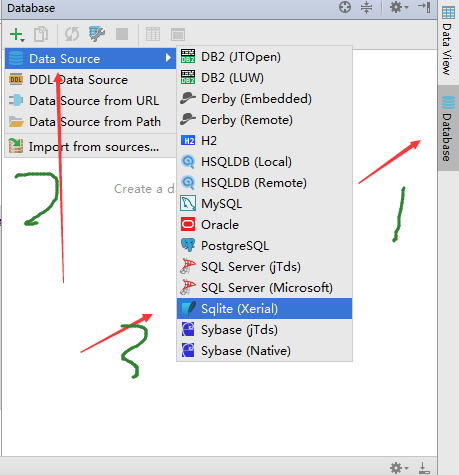459x475 pixels.
Task: Click the plug icon for Data Source from URL
Action: pyautogui.click(x=16, y=100)
